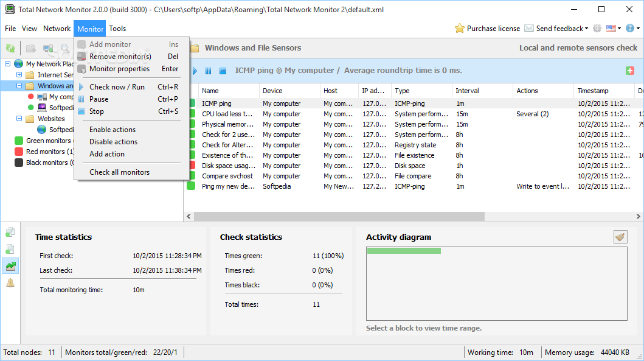Sort the table by the Interval column header

point(482,91)
